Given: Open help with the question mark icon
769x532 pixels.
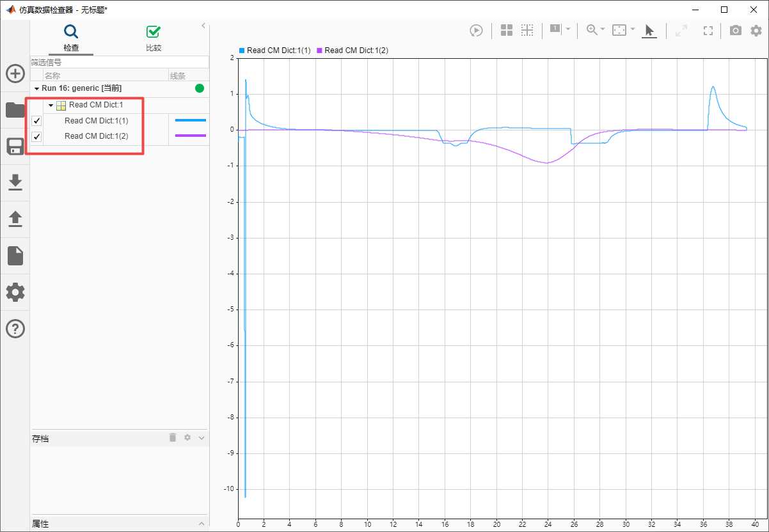Looking at the screenshot, I should pyautogui.click(x=15, y=329).
